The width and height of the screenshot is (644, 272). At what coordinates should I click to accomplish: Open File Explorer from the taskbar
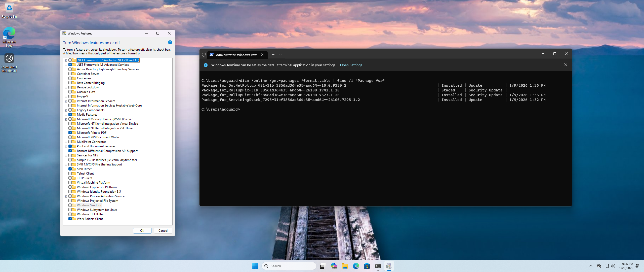(x=345, y=266)
